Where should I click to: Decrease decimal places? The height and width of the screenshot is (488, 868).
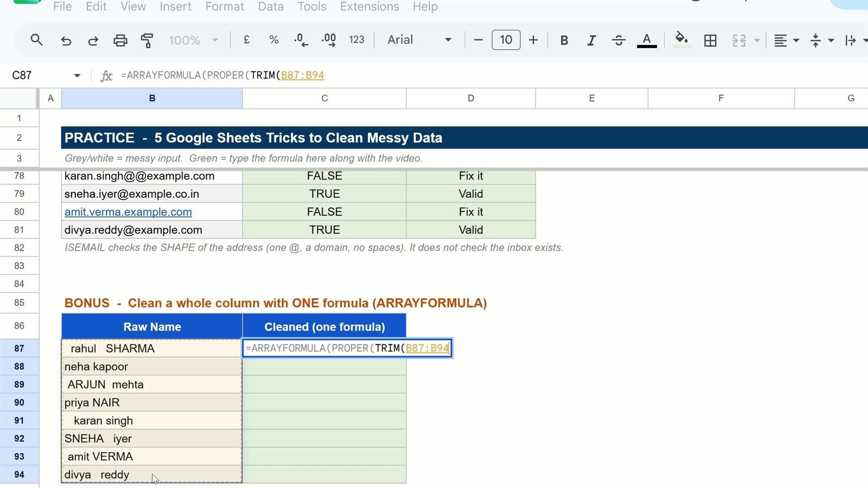pyautogui.click(x=301, y=40)
